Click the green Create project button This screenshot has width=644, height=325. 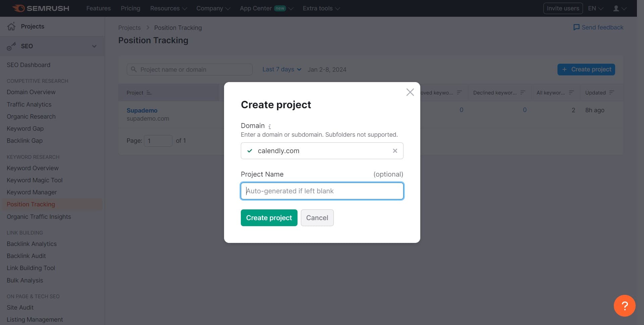click(x=269, y=218)
